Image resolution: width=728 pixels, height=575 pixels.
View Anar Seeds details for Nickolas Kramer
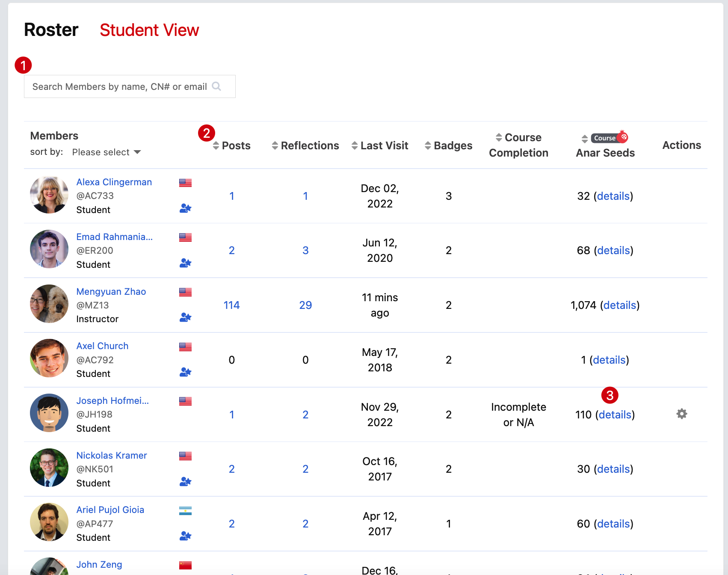coord(613,469)
